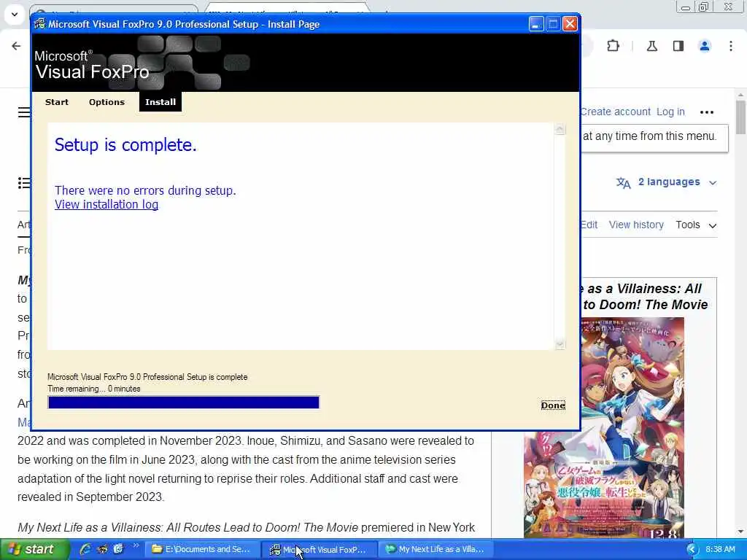
Task: Switch to the Start tab in setup
Action: click(x=57, y=102)
